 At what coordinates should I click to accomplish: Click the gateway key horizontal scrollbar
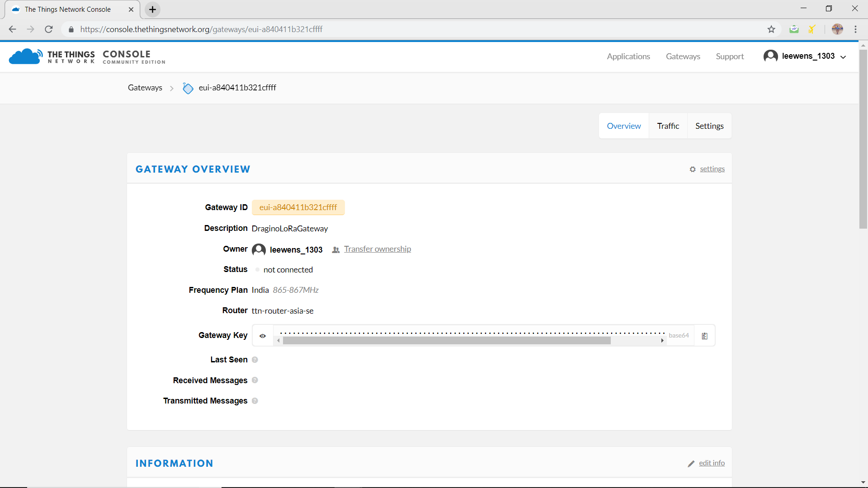447,341
